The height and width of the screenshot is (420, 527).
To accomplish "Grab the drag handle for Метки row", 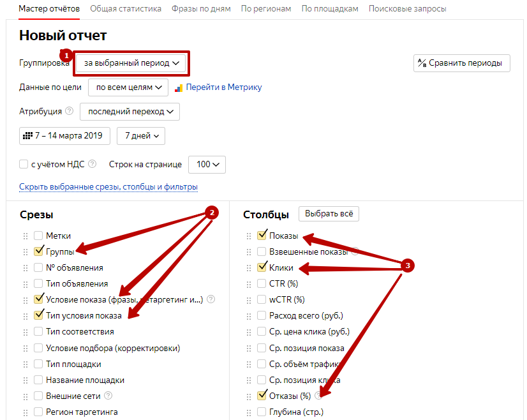I will pos(26,236).
